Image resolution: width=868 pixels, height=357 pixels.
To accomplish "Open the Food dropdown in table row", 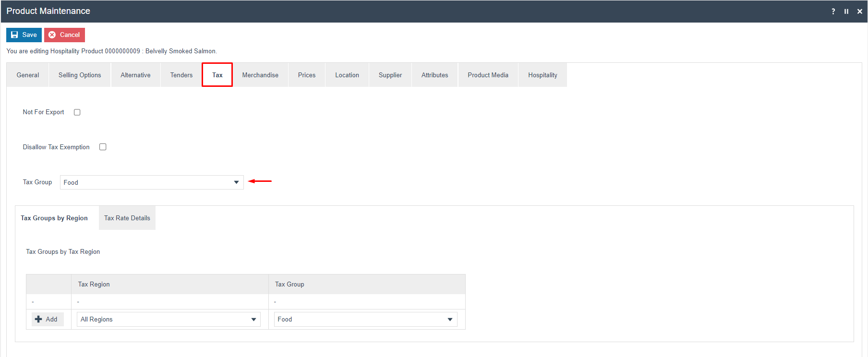I will coord(365,319).
